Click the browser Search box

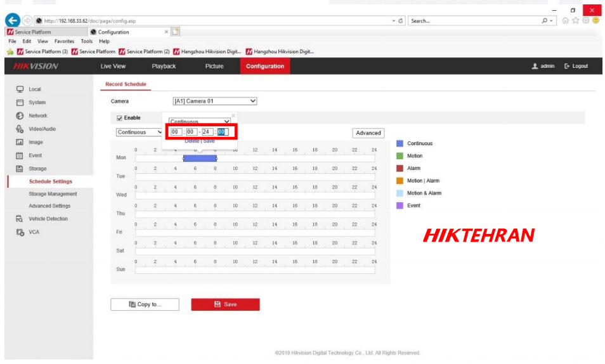474,21
